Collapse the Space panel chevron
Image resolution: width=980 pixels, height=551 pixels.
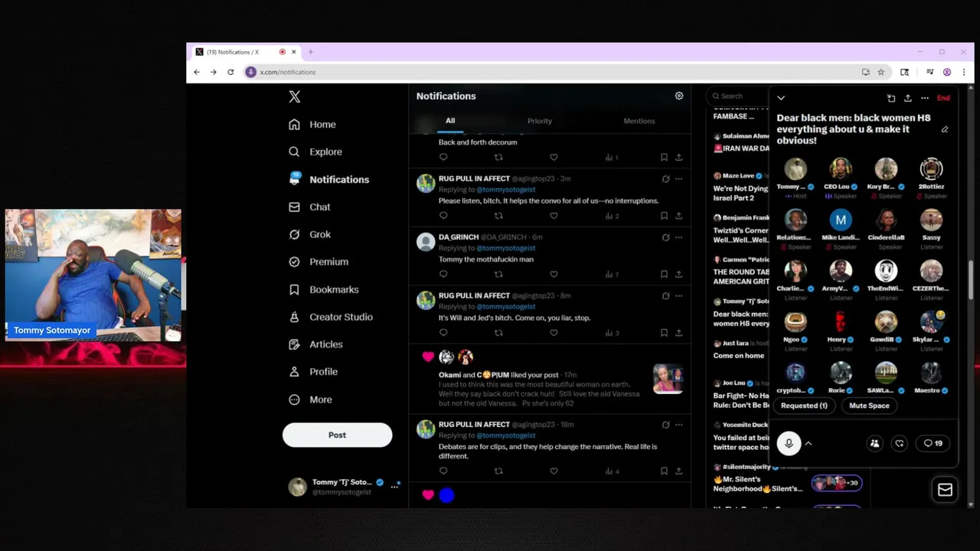click(781, 98)
